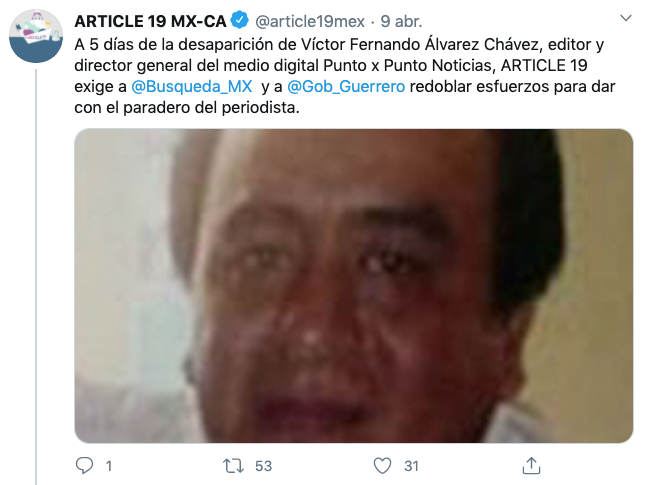This screenshot has height=485, width=646.
Task: Enlarge the attached photo of the journalist
Action: [353, 286]
